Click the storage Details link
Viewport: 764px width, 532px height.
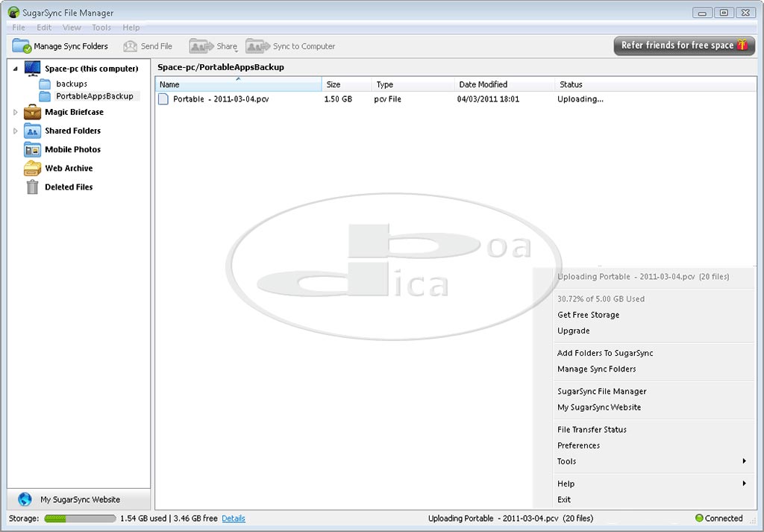[234, 519]
